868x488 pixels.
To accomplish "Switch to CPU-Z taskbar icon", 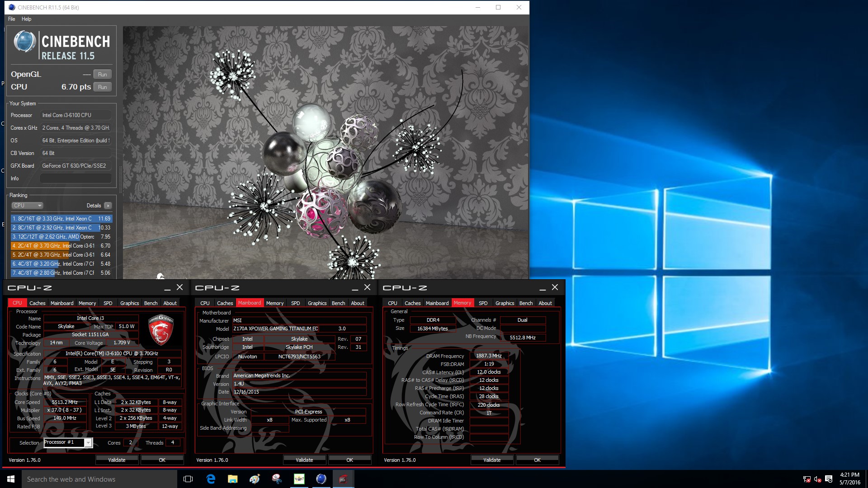I will 343,479.
